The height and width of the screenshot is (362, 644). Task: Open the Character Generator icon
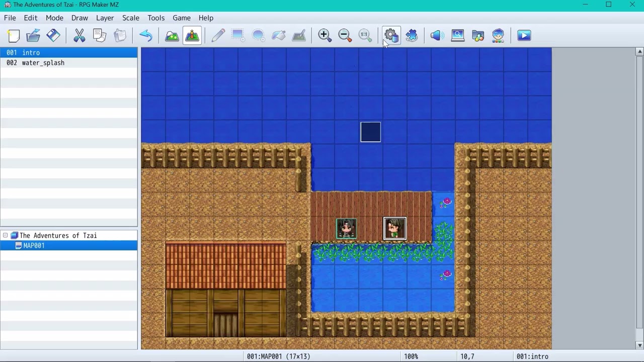(x=498, y=36)
